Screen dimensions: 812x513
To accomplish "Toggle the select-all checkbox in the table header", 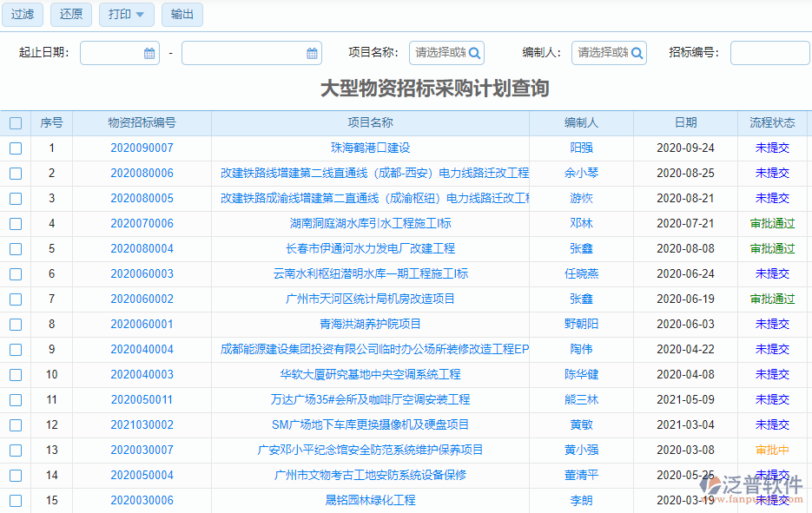I will (x=15, y=122).
